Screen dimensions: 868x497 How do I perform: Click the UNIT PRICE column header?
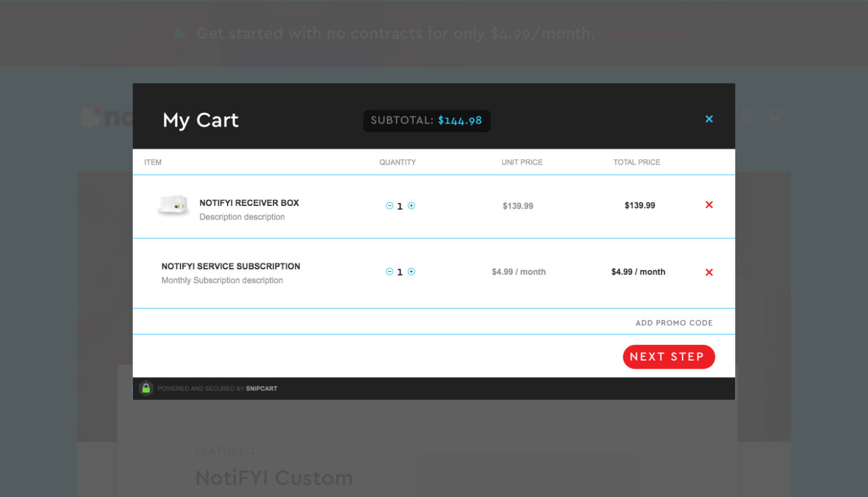(522, 162)
